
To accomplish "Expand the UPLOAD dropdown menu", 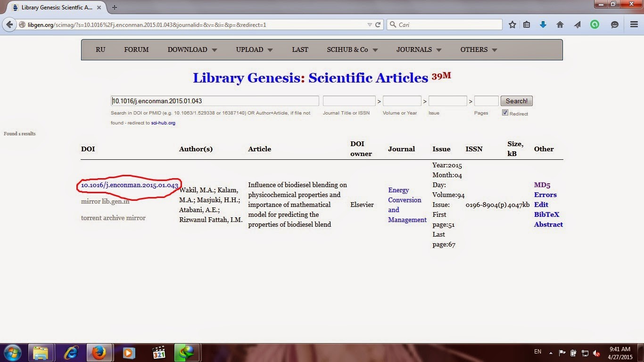I will tap(255, 49).
